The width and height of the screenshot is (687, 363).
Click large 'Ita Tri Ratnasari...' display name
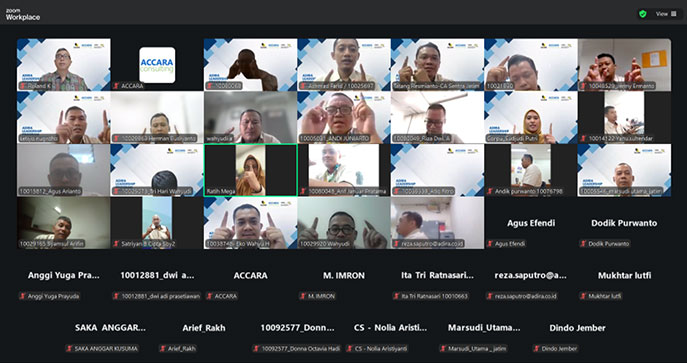(x=437, y=275)
